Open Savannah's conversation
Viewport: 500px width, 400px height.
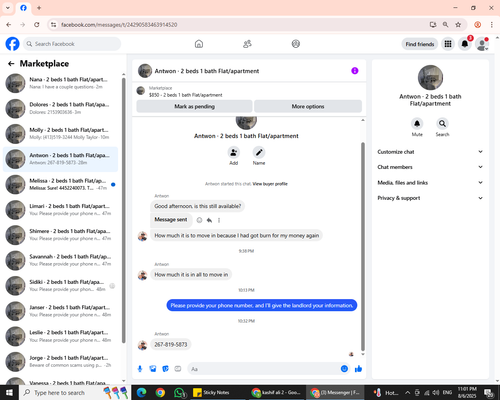[x=60, y=260]
